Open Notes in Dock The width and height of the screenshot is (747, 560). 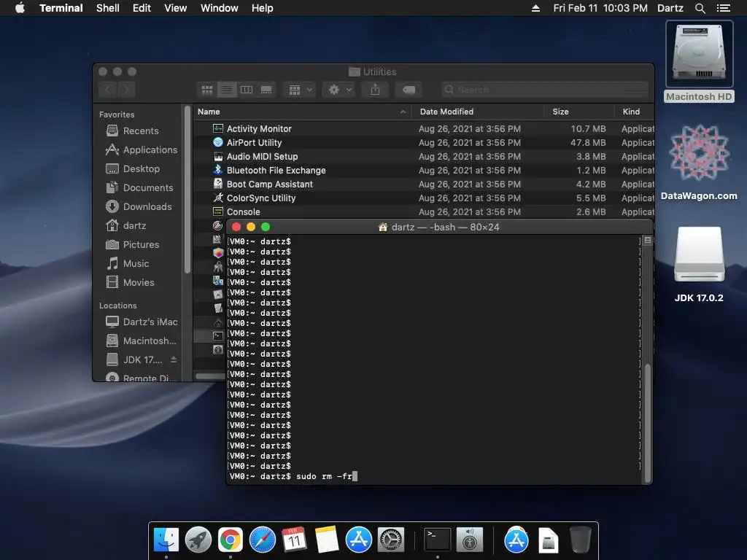point(326,540)
